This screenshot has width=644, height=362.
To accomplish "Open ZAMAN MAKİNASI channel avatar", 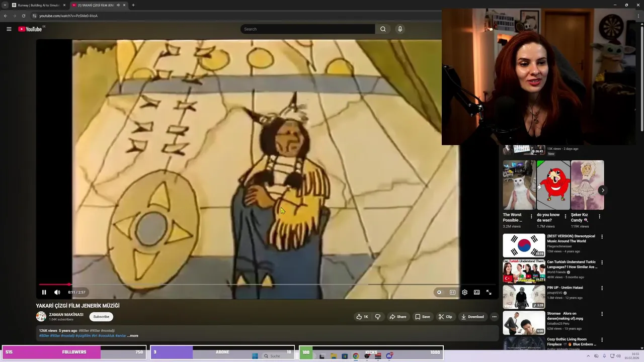I will 41,317.
